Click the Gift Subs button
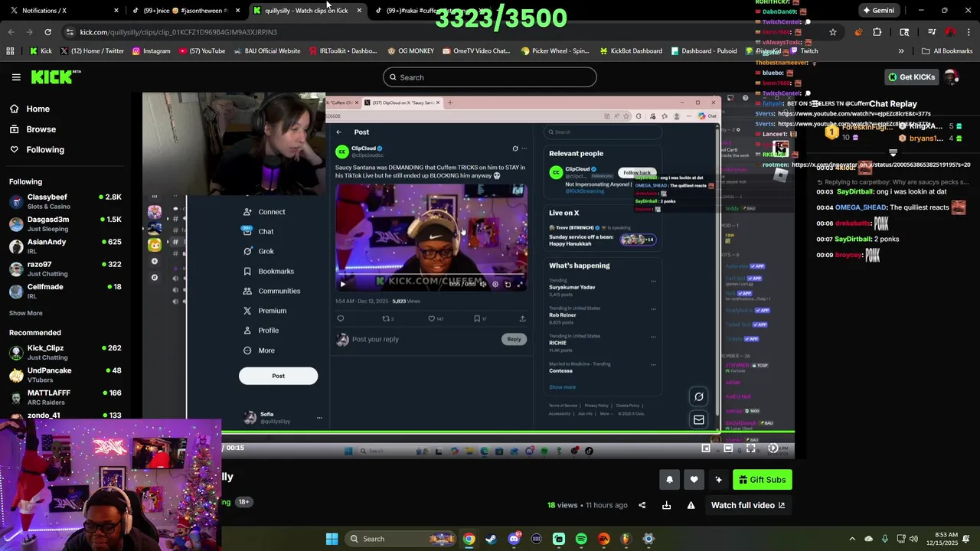The image size is (980, 551). (x=762, y=480)
